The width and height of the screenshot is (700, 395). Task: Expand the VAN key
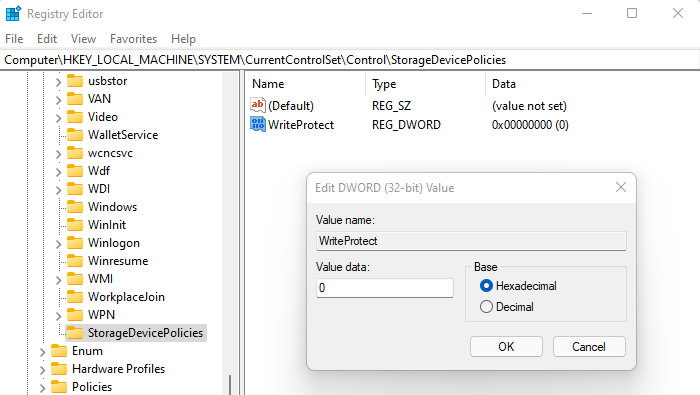click(x=58, y=100)
